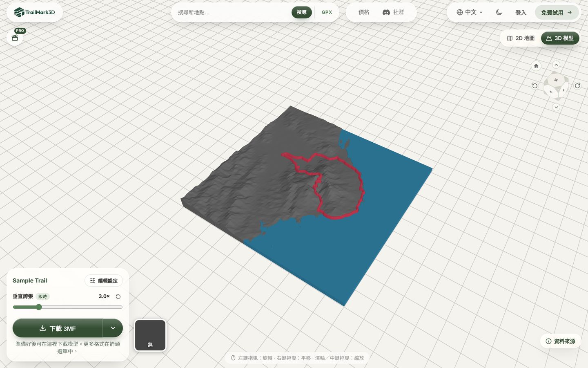The height and width of the screenshot is (368, 588).
Task: Expand download format options arrow
Action: (x=113, y=328)
